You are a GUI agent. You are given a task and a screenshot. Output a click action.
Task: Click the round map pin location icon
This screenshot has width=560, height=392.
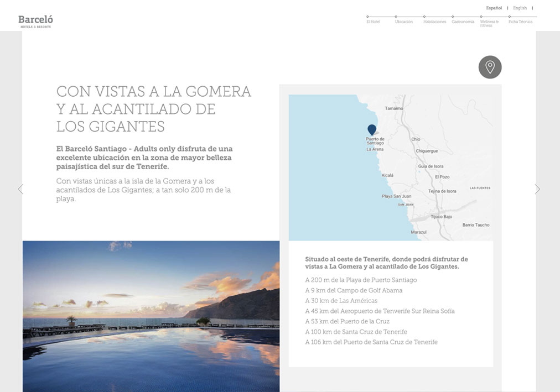[x=490, y=67]
